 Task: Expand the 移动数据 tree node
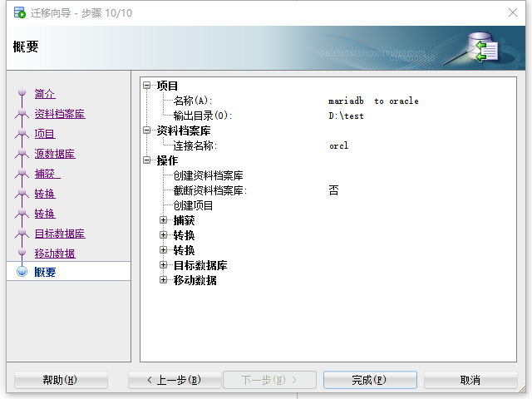point(163,279)
